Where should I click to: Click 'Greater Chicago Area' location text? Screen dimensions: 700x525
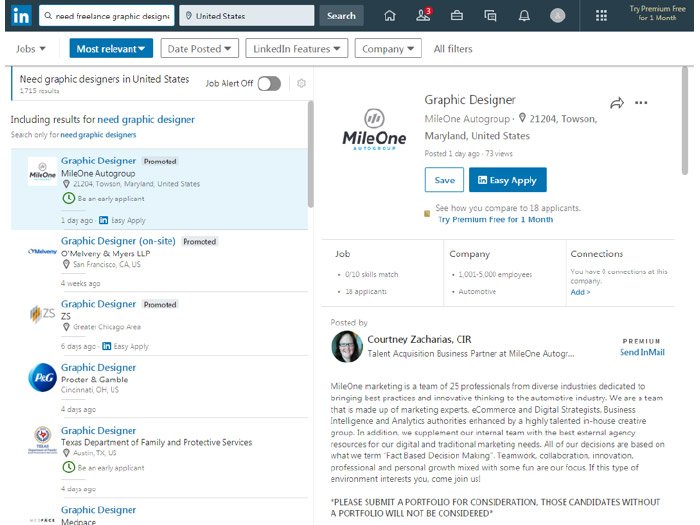[107, 327]
